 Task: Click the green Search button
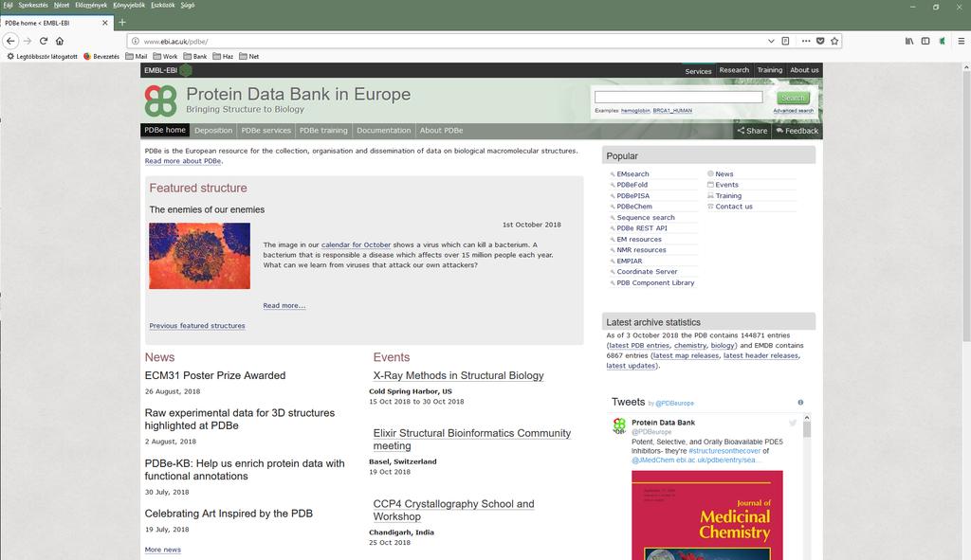click(794, 98)
